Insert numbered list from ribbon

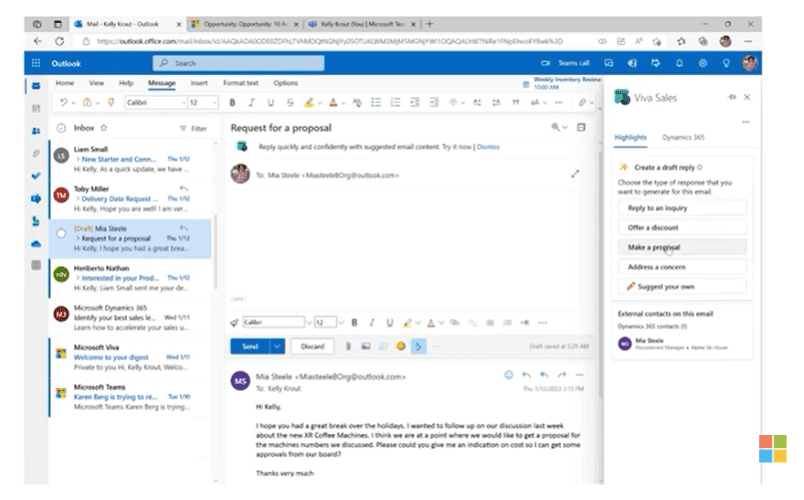tap(395, 103)
